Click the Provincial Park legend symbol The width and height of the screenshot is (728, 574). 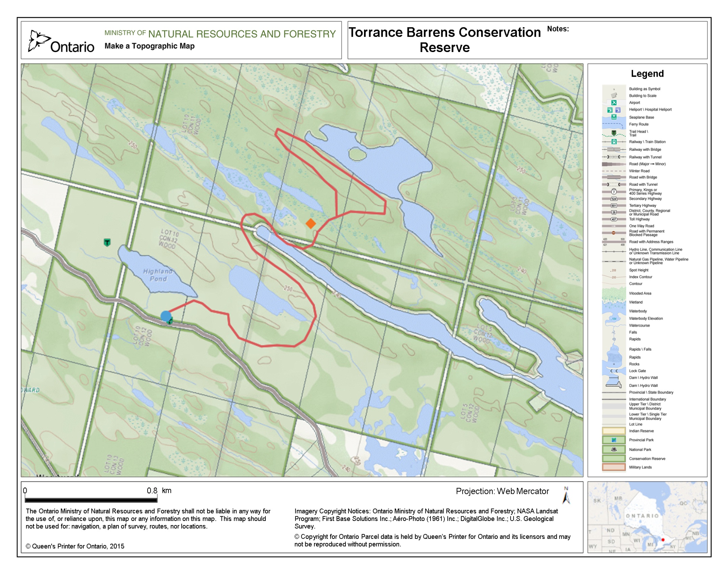(x=614, y=440)
